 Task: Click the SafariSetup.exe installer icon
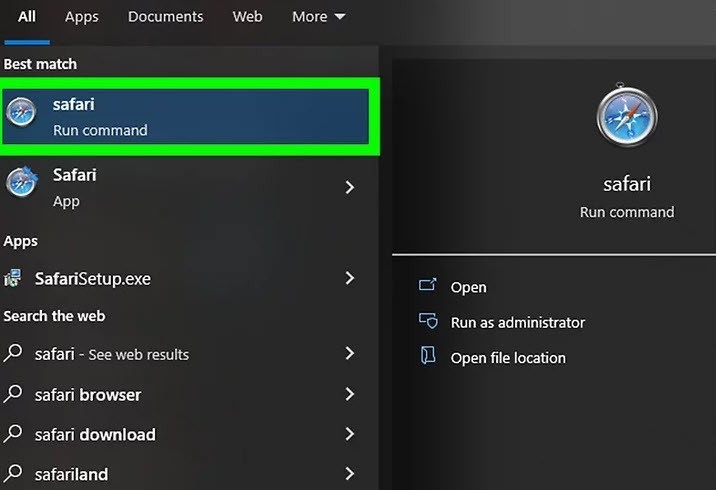13,278
